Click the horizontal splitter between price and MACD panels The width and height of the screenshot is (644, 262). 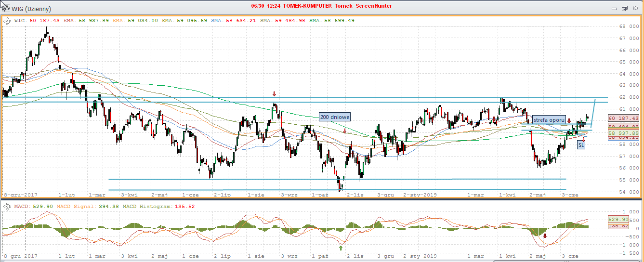coord(322,199)
